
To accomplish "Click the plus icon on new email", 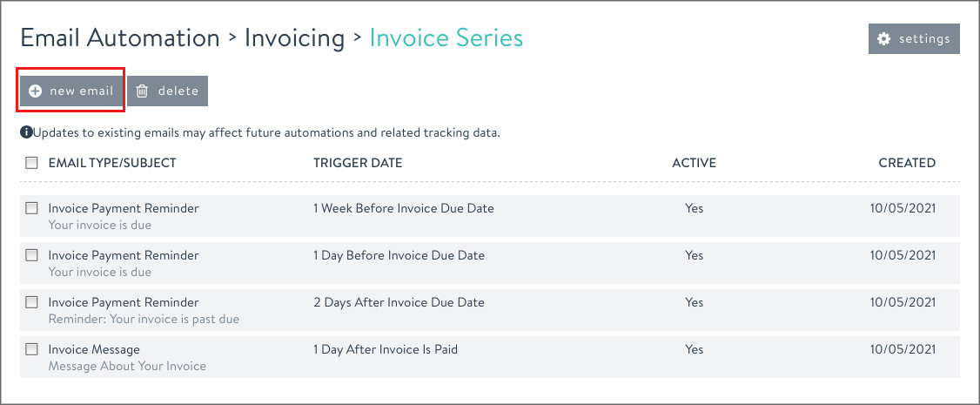I will point(36,91).
